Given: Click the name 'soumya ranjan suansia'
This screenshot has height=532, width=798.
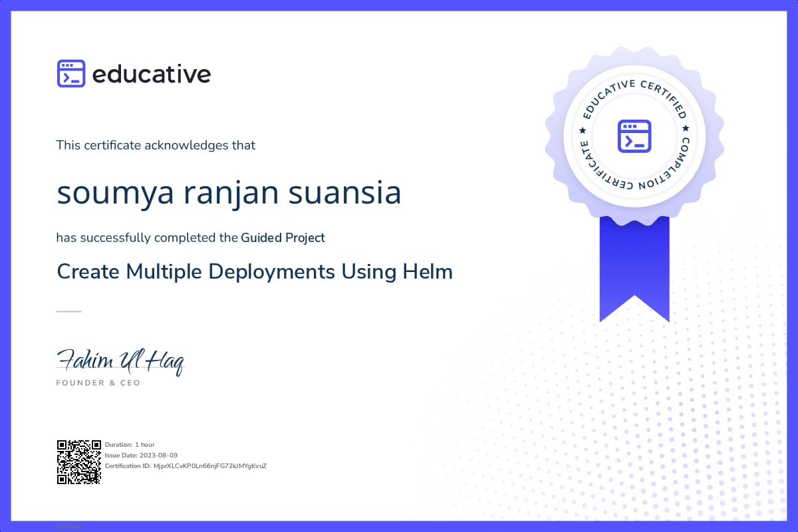Looking at the screenshot, I should [x=229, y=194].
